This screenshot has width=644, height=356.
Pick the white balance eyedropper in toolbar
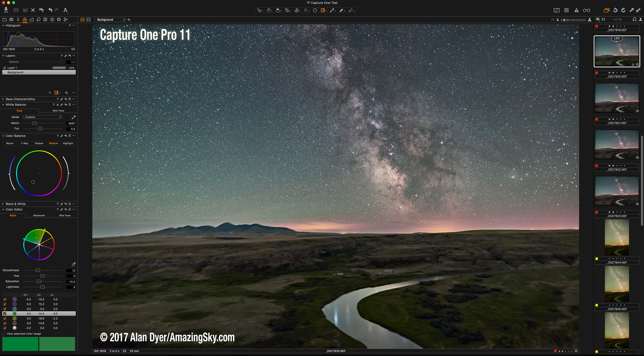tap(332, 10)
